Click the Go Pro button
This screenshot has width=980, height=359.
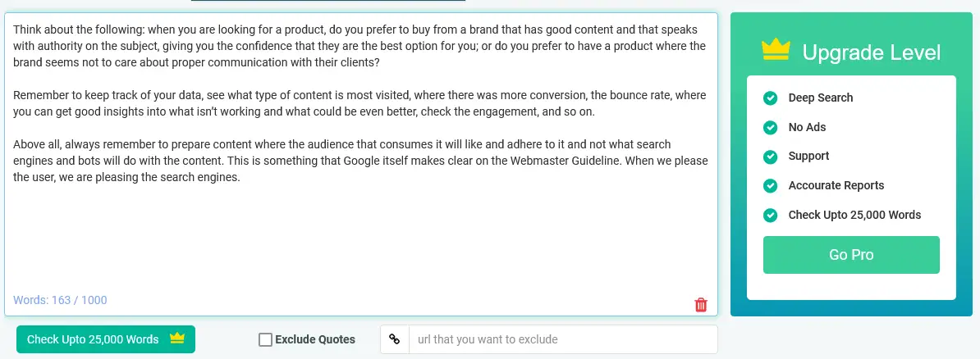tap(851, 255)
